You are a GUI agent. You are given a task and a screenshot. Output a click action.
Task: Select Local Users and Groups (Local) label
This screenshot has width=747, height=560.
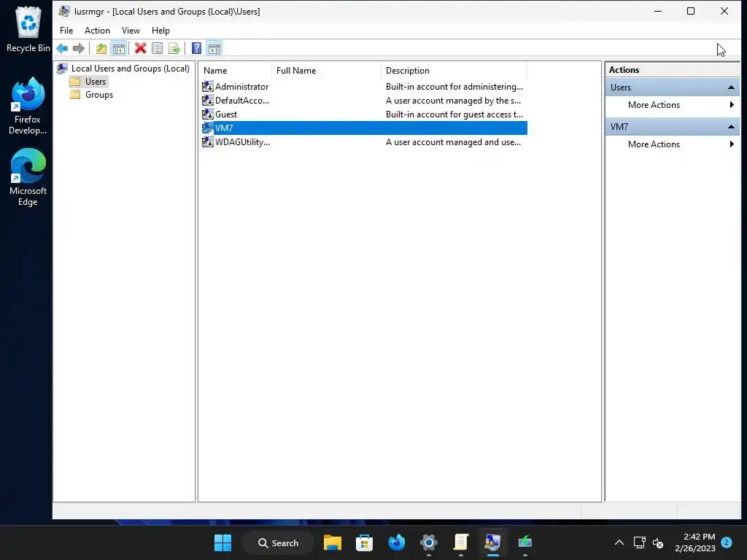coord(130,68)
